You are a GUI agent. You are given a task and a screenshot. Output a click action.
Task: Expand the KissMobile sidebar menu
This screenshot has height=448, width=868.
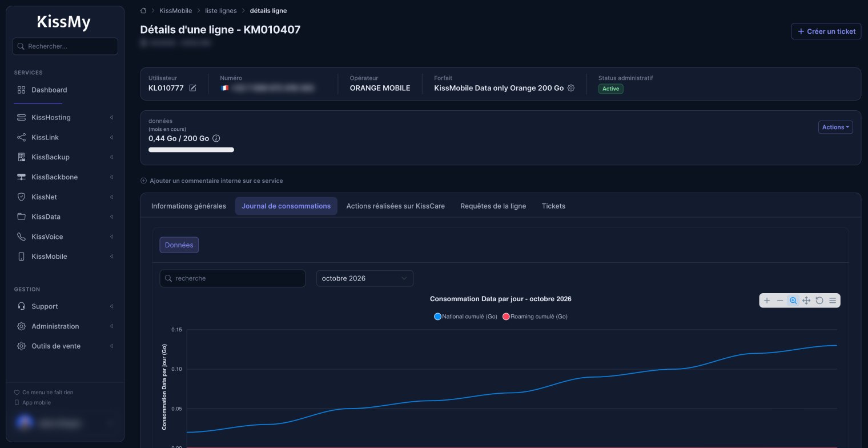65,257
